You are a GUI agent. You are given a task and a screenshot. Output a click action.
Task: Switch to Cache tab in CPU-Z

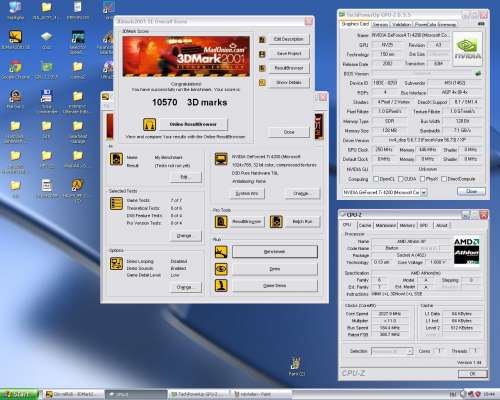pyautogui.click(x=365, y=225)
